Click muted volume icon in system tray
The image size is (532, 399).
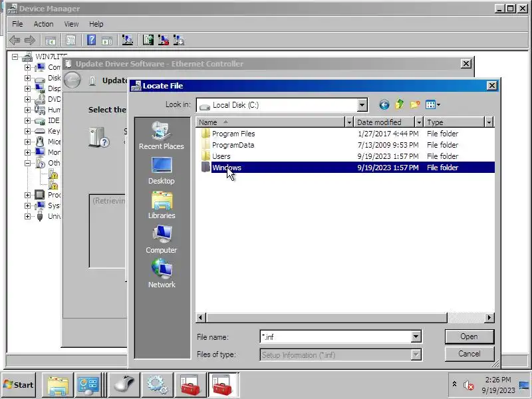click(469, 385)
